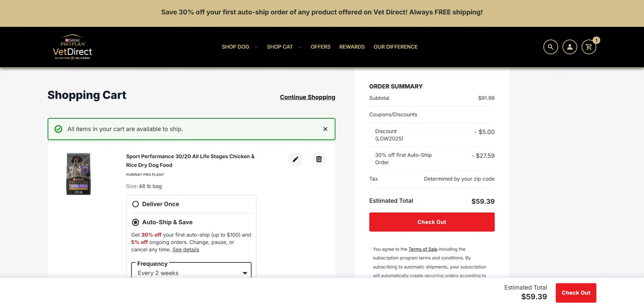Image resolution: width=644 pixels, height=308 pixels.
Task: Expand the Shop Cat menu chevron
Action: point(300,47)
